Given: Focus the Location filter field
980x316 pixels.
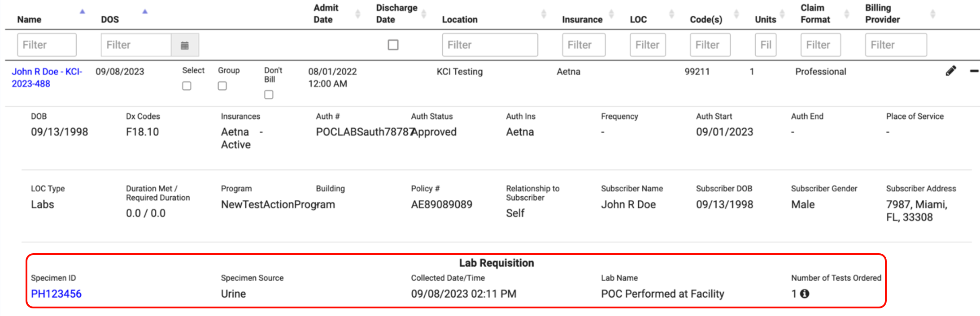Looking at the screenshot, I should [x=489, y=45].
